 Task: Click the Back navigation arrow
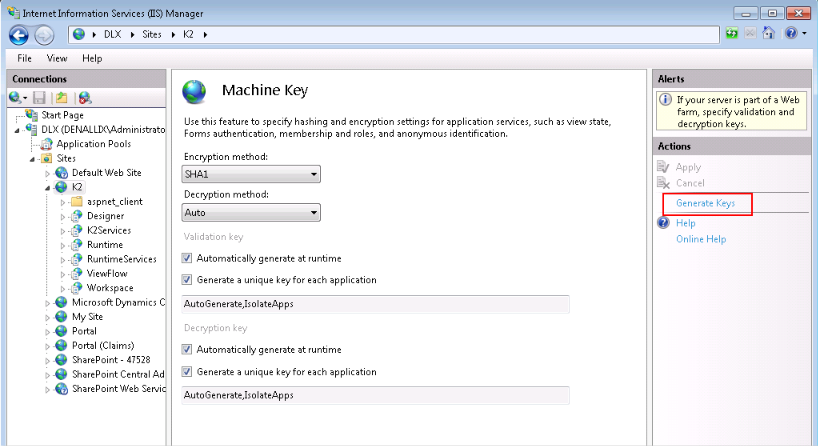click(x=19, y=35)
